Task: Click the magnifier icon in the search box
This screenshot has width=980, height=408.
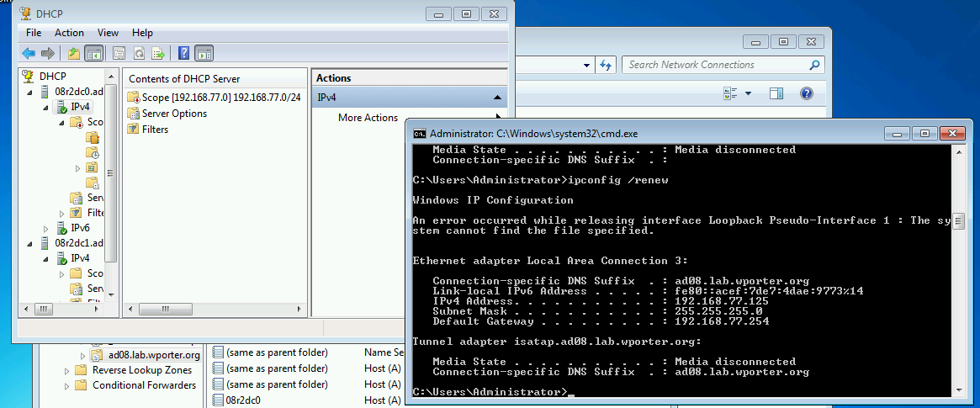Action: (x=813, y=65)
